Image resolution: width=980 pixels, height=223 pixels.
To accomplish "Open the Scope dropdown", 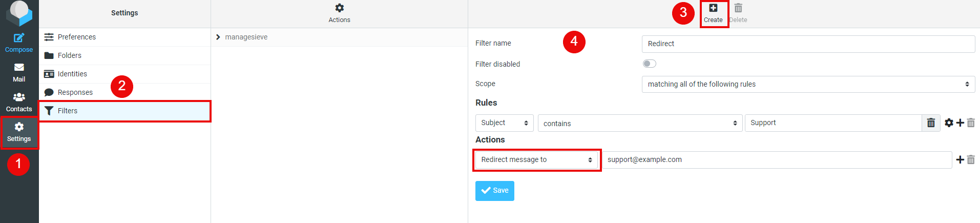I will [808, 84].
